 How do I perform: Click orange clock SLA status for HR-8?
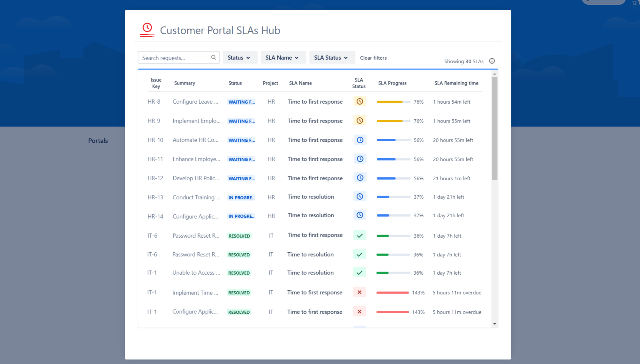pos(360,101)
